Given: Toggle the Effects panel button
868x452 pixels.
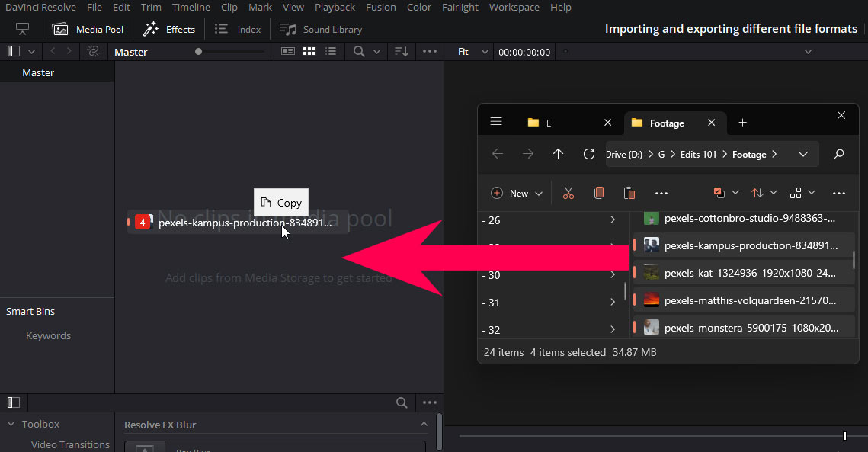Looking at the screenshot, I should tap(169, 30).
